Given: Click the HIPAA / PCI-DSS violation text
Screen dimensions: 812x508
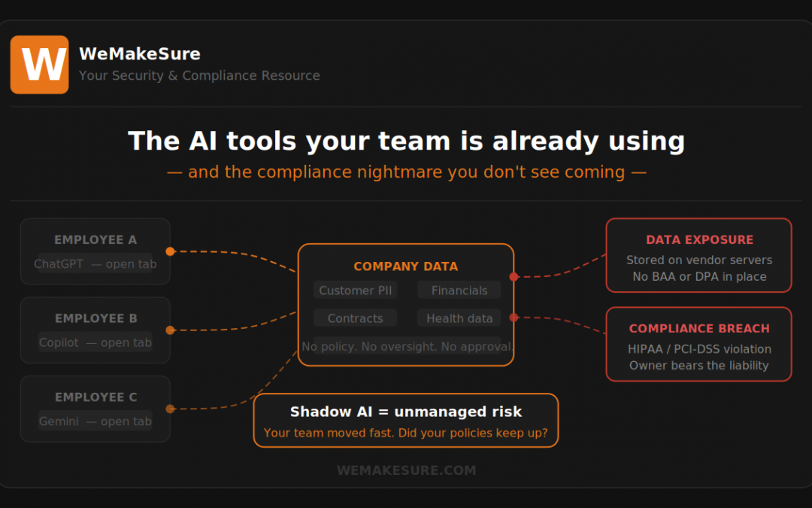Looking at the screenshot, I should pyautogui.click(x=698, y=349).
